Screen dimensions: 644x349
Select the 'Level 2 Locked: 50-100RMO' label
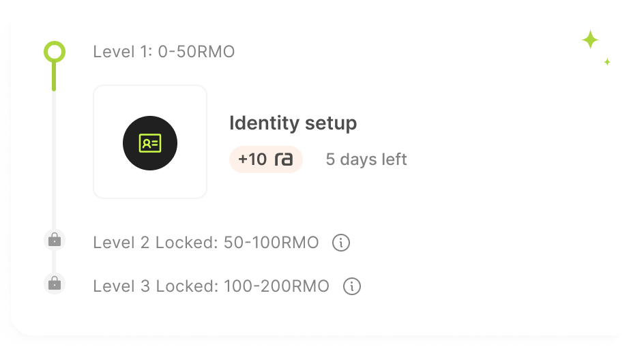click(205, 243)
